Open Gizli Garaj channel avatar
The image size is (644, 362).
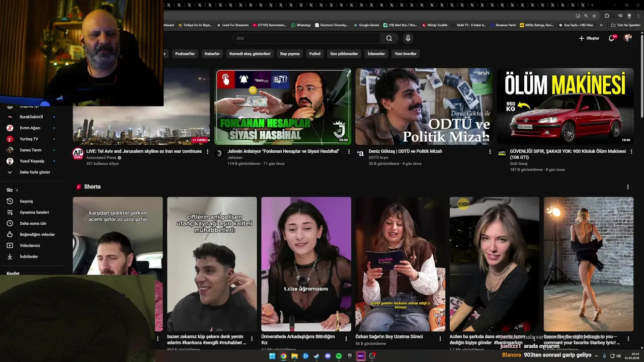pos(502,153)
